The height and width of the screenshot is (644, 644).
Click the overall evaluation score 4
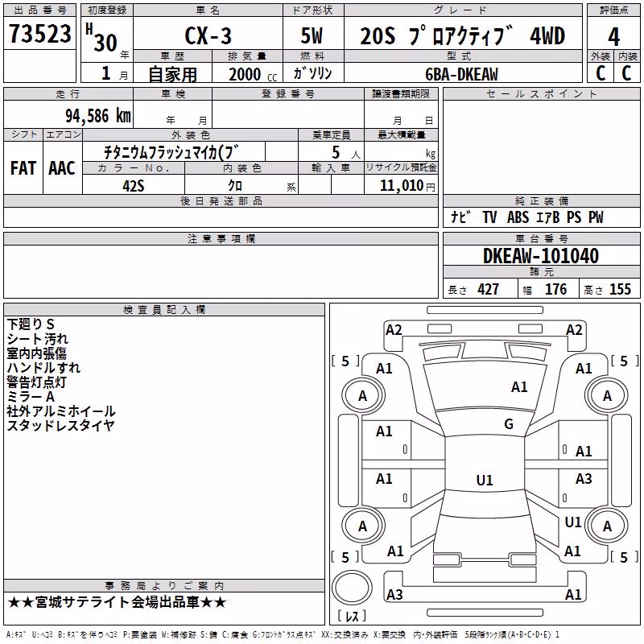pyautogui.click(x=613, y=37)
